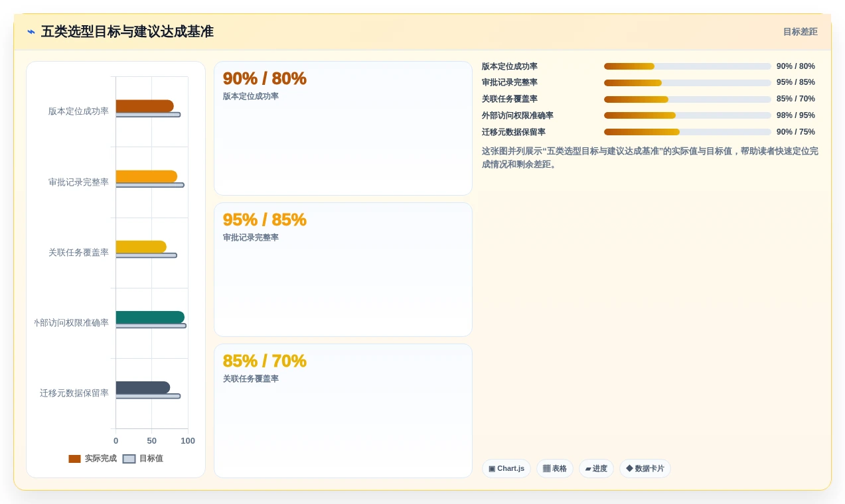Screen dimensions: 845x504
Task: Click the 目标差距 label in header
Action: (x=800, y=32)
